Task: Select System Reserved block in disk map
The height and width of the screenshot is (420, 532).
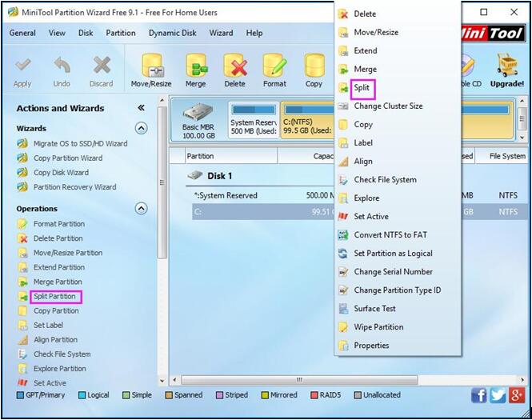Action: 254,120
